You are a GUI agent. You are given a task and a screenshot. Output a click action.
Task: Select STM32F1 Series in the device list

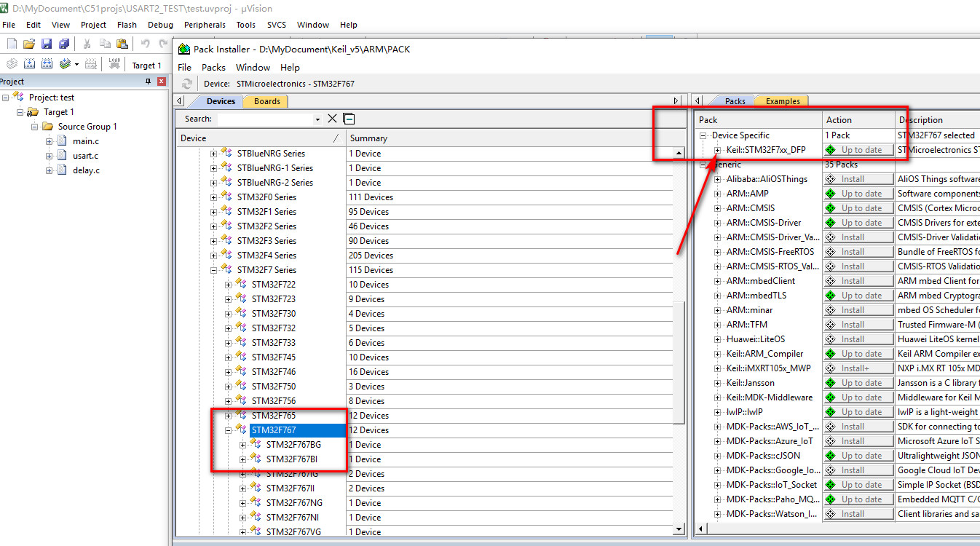tap(266, 212)
